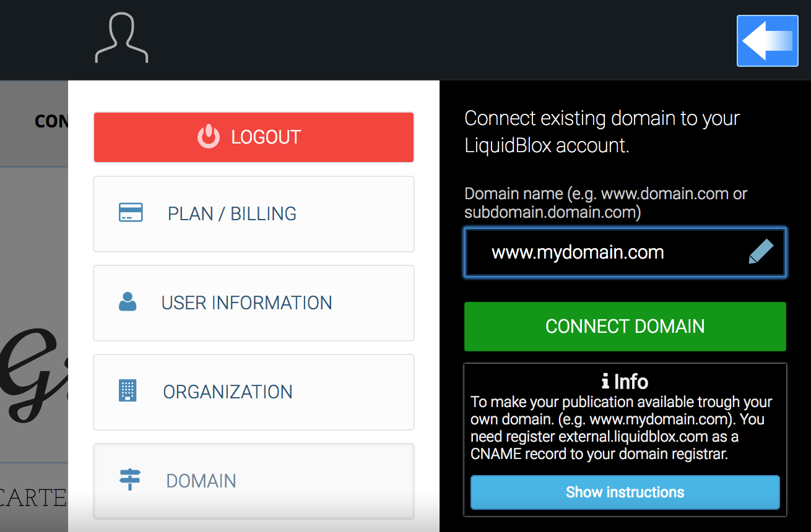Click the blue back arrow icon
Viewport: 811px width, 532px height.
coord(767,41)
